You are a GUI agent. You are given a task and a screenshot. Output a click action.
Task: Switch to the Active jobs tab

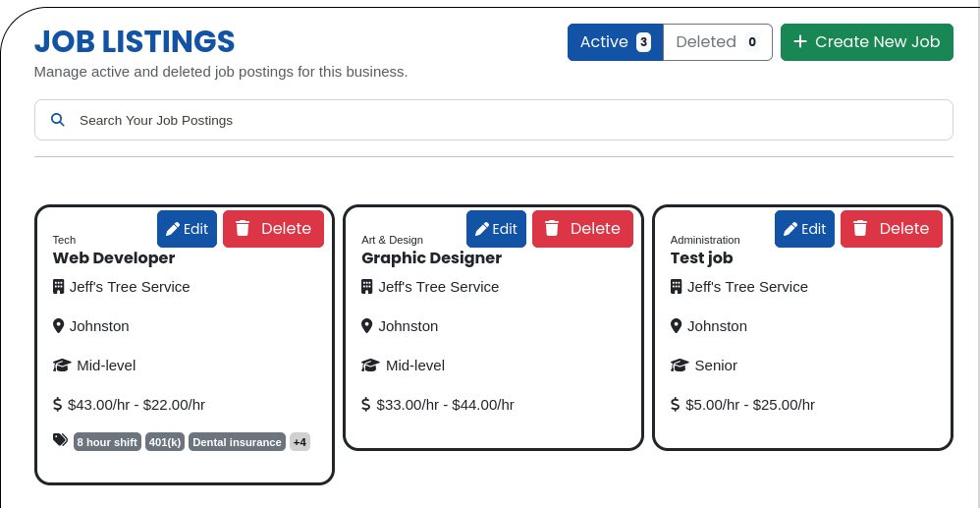[x=615, y=42]
